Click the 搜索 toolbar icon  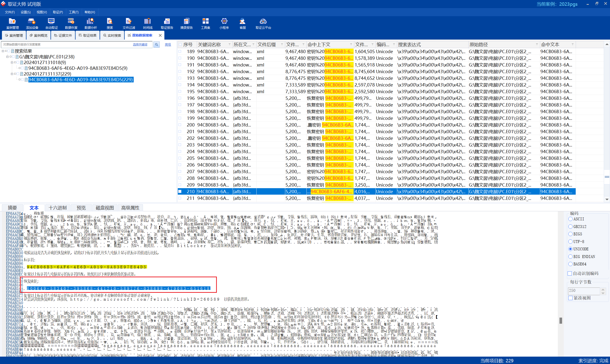coord(110,24)
